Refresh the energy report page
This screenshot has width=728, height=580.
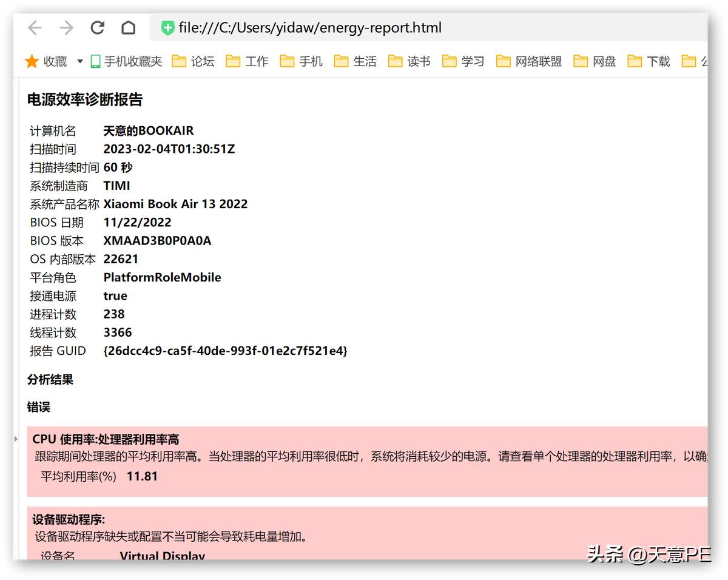tap(97, 27)
